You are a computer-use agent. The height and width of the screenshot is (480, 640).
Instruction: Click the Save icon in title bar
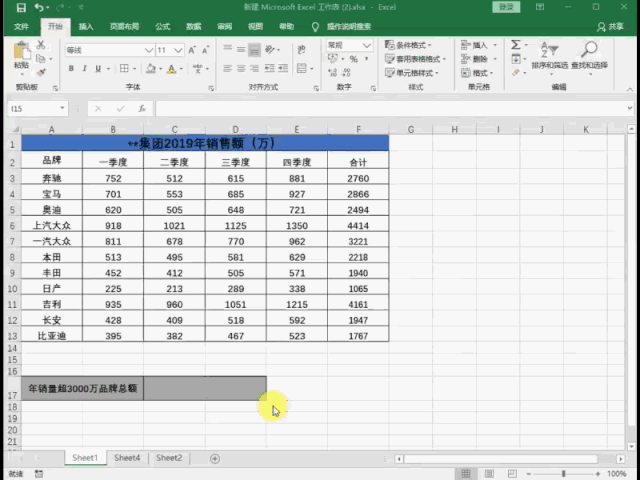20,8
